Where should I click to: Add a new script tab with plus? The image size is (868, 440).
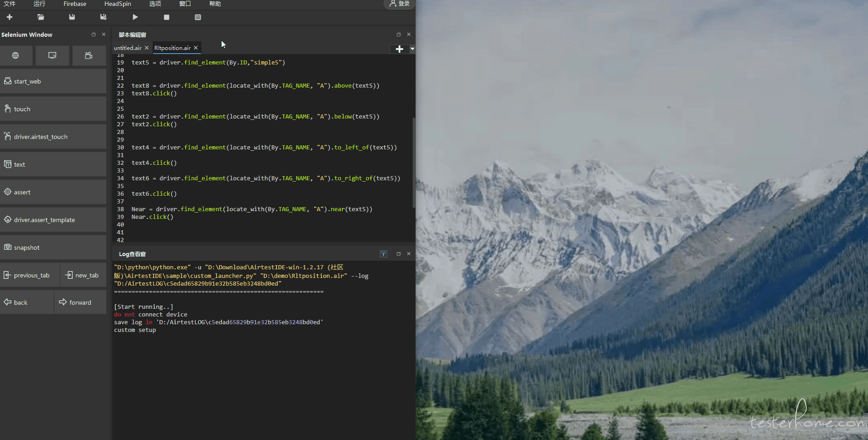point(399,49)
